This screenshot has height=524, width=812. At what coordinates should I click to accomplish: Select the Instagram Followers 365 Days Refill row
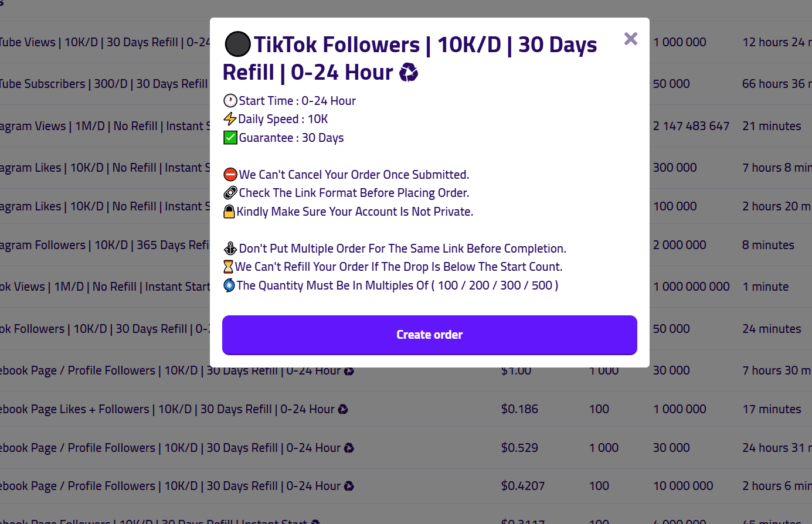[x=105, y=245]
